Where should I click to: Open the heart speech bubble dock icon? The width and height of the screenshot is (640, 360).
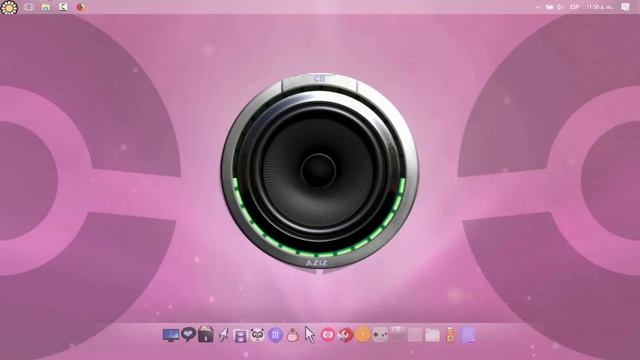click(188, 334)
